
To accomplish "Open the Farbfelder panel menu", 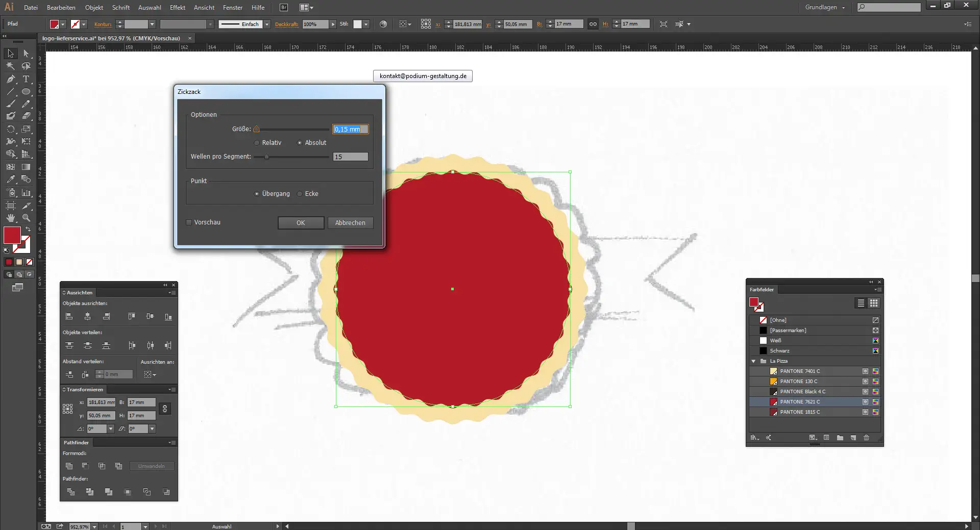I will (879, 290).
